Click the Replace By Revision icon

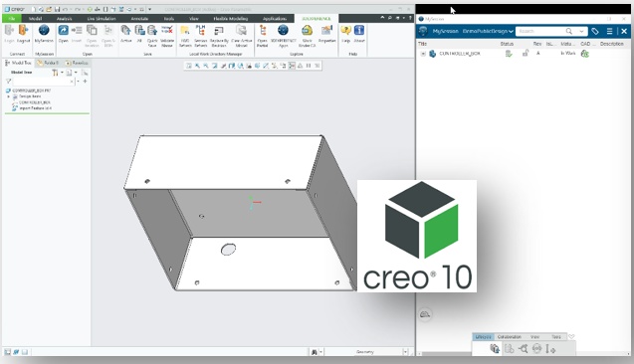pos(219,31)
